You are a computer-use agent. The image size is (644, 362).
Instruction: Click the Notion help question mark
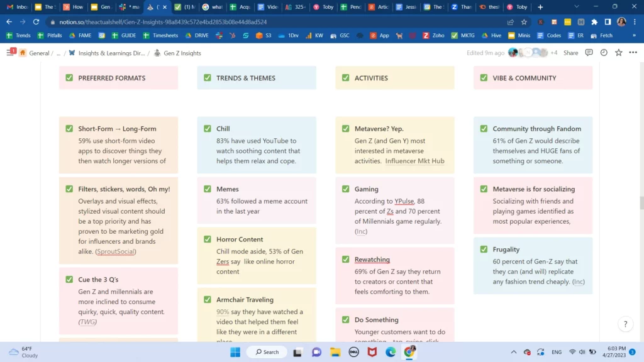pos(625,324)
